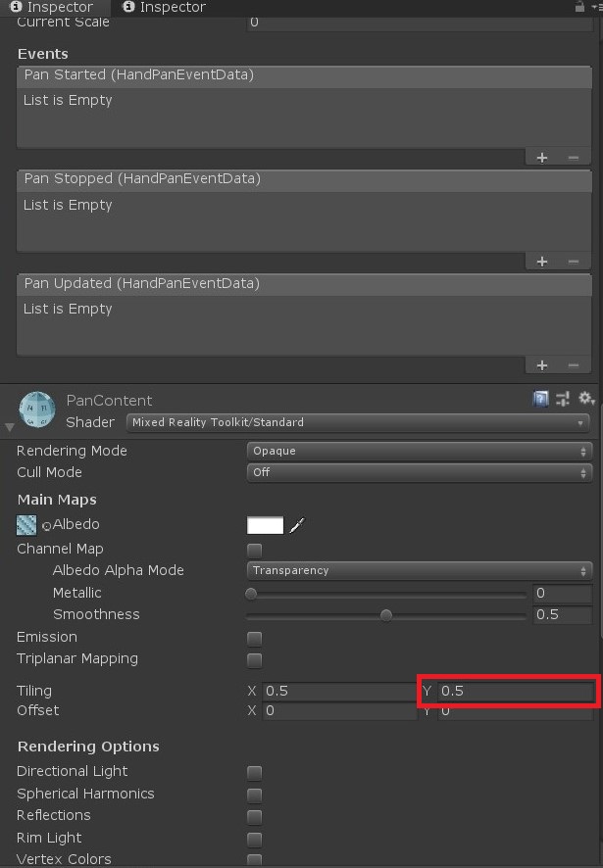This screenshot has height=868, width=603.
Task: Remove listener from Pan Stopped event list
Action: point(573,262)
